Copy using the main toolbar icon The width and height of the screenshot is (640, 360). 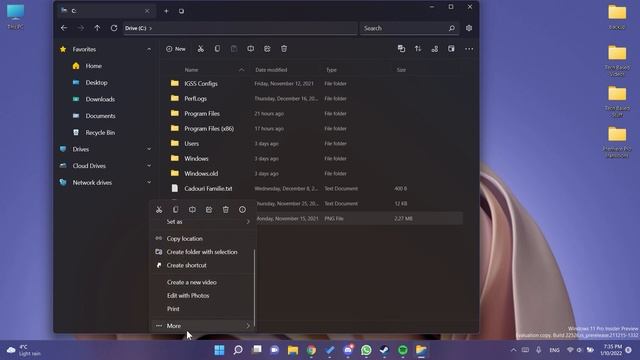coord(217,49)
